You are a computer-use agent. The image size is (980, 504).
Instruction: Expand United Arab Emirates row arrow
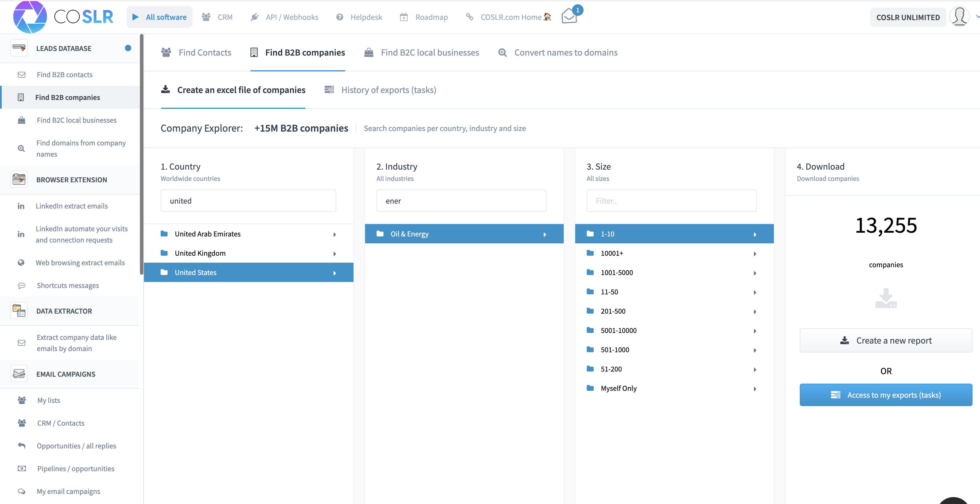click(x=335, y=234)
